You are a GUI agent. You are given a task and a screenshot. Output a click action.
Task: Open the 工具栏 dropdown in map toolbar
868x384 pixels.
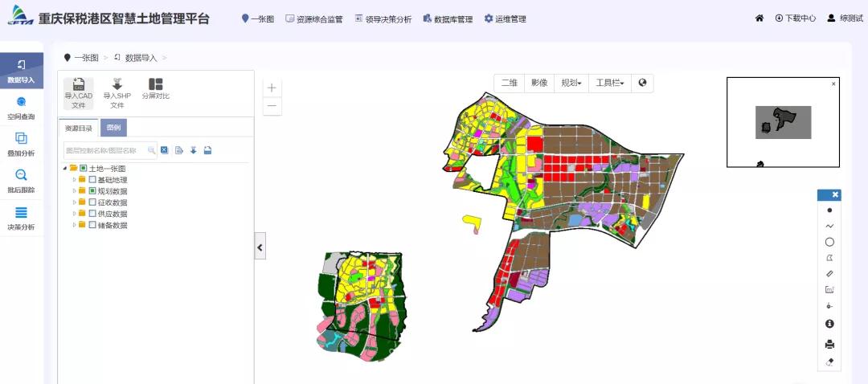point(609,83)
